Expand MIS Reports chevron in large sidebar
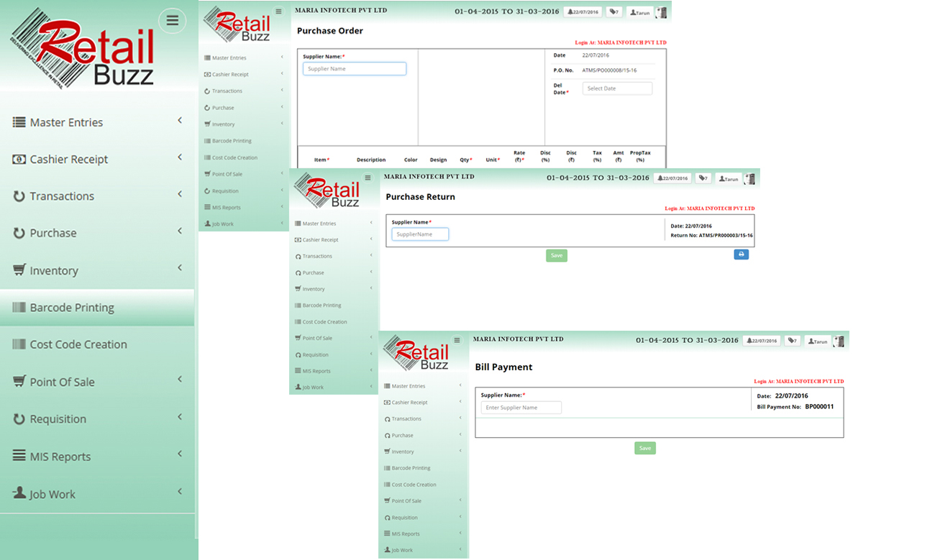Image resolution: width=935 pixels, height=560 pixels. click(x=180, y=454)
